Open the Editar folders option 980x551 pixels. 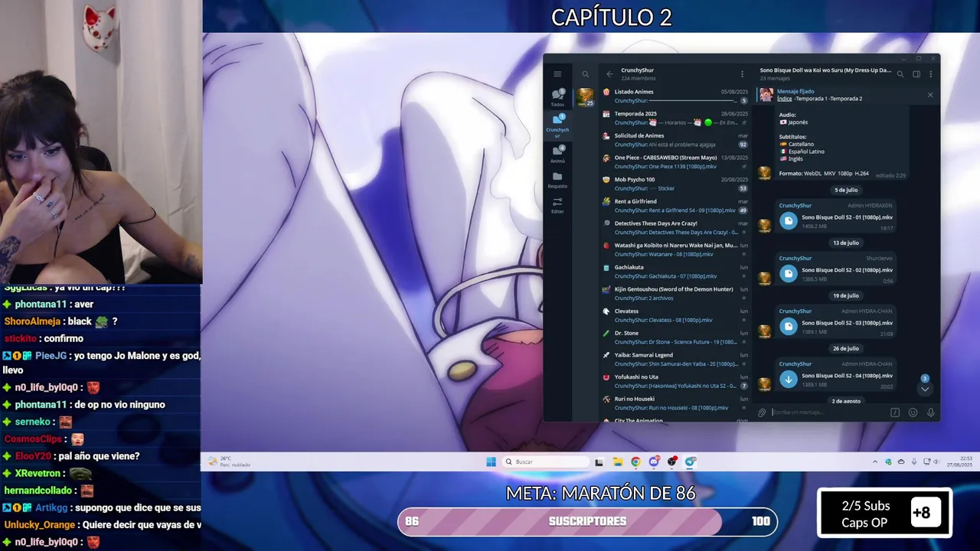coord(557,205)
